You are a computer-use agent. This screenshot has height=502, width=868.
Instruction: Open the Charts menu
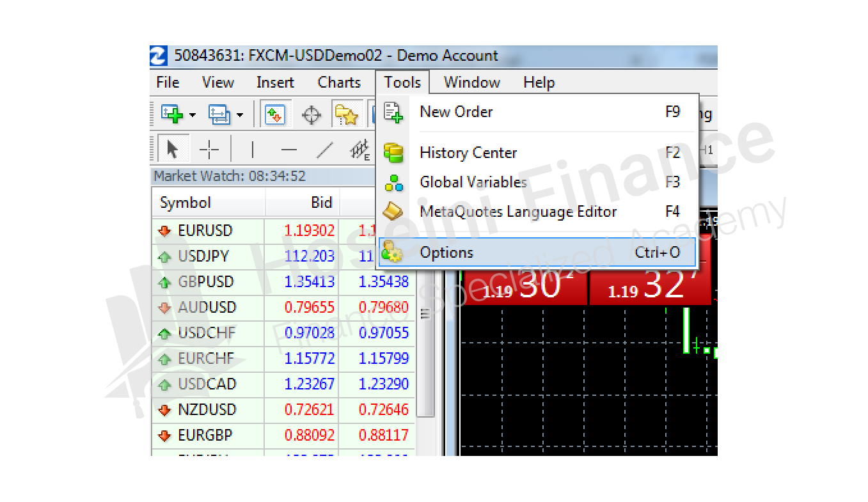pos(339,82)
